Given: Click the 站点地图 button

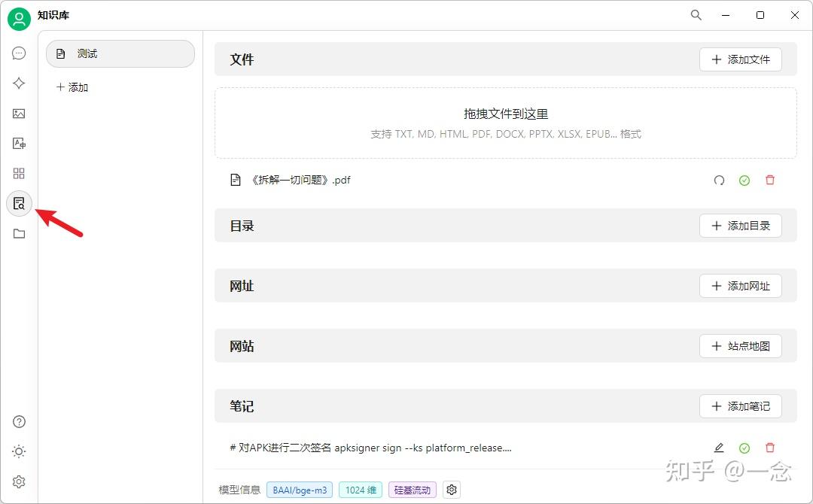Looking at the screenshot, I should click(741, 346).
